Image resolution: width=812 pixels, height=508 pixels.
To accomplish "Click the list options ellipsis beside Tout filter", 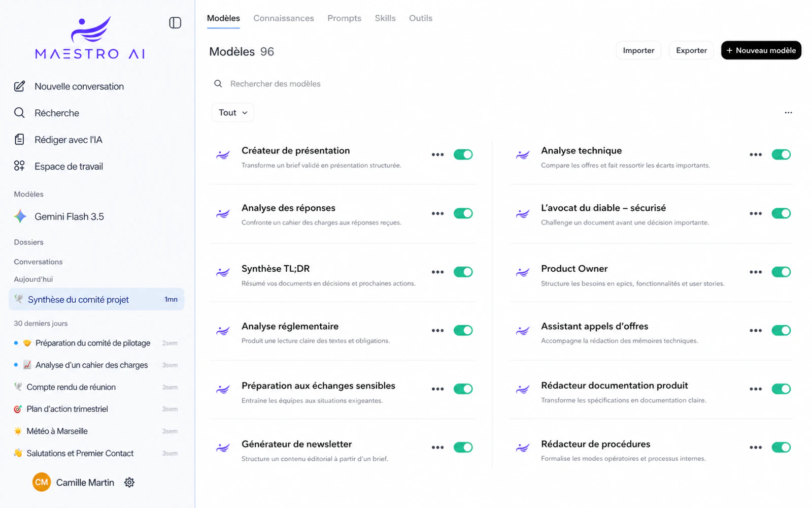I will (788, 113).
